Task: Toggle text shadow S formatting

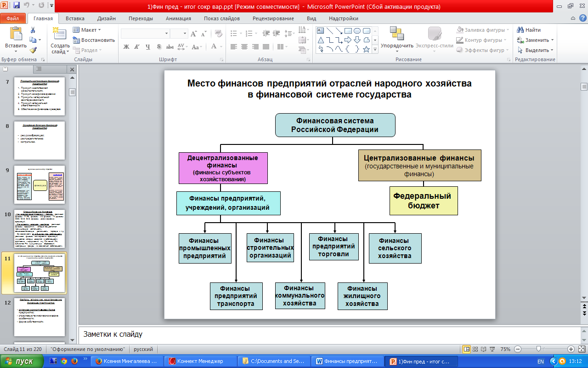Action: point(158,46)
